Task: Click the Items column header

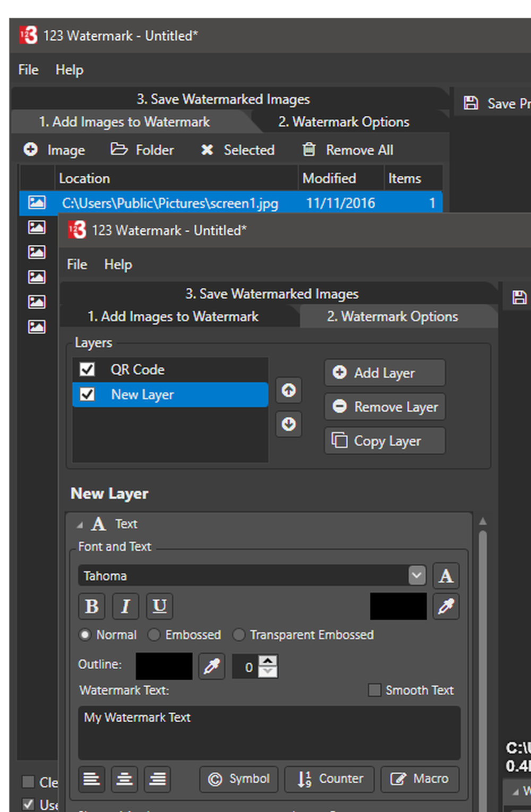Action: pos(413,178)
